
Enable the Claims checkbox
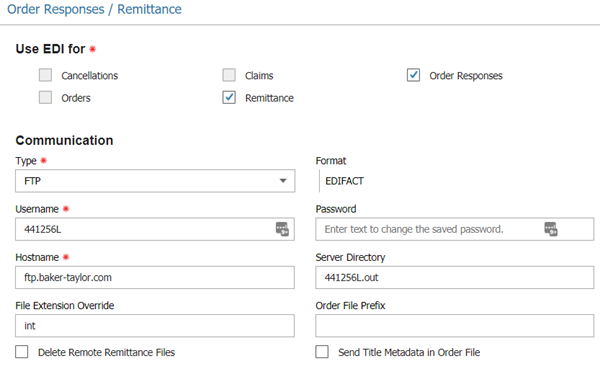(229, 75)
